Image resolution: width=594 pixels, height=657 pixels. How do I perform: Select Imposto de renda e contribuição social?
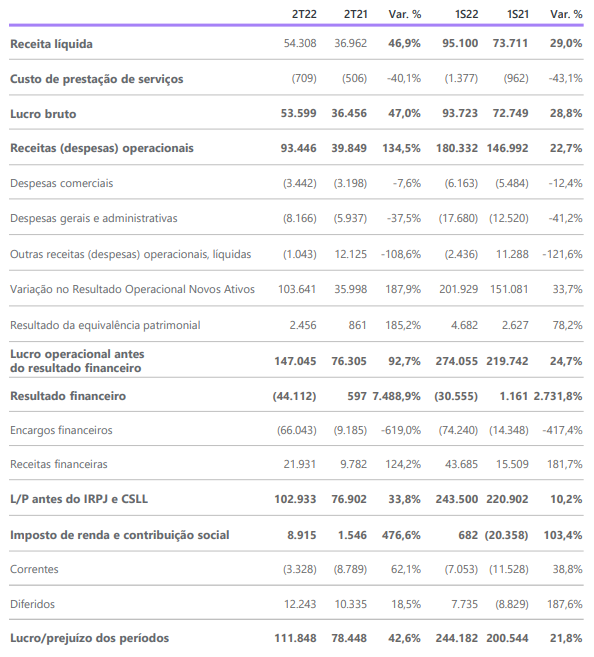click(119, 535)
